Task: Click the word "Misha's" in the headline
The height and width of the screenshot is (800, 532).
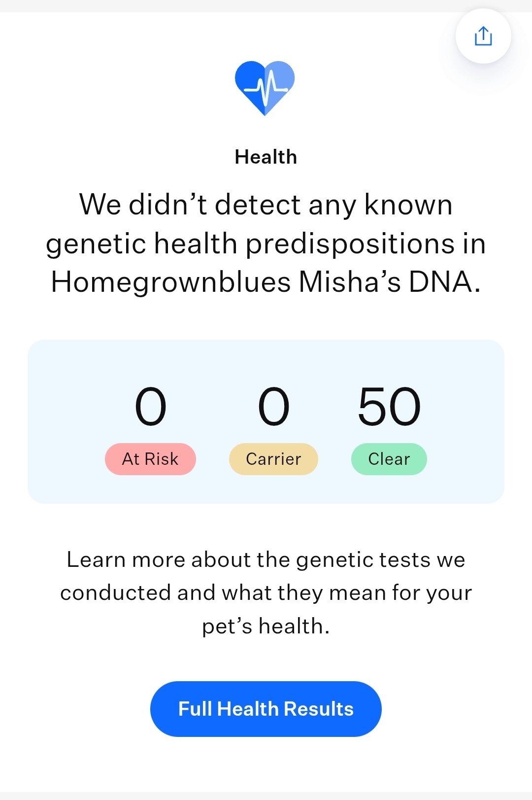Action: (350, 282)
